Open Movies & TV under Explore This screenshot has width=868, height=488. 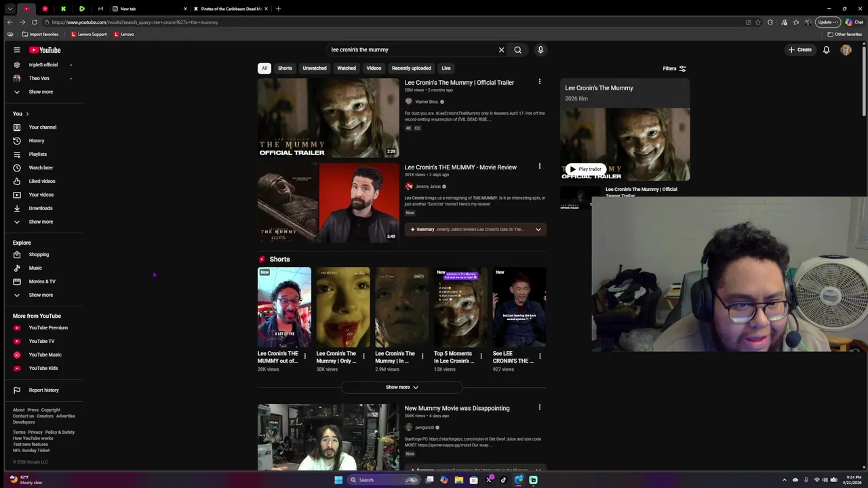coord(42,281)
